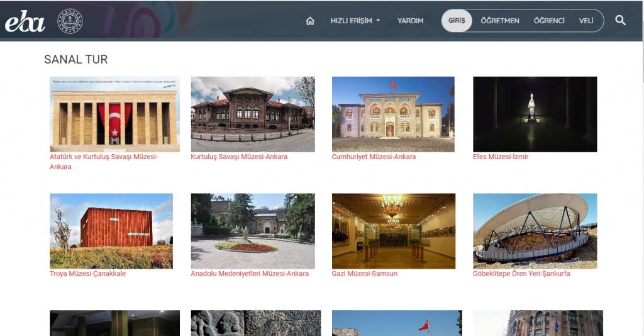
Task: Open the Efes Müzesi-İzmir thumbnail image
Action: (x=535, y=114)
